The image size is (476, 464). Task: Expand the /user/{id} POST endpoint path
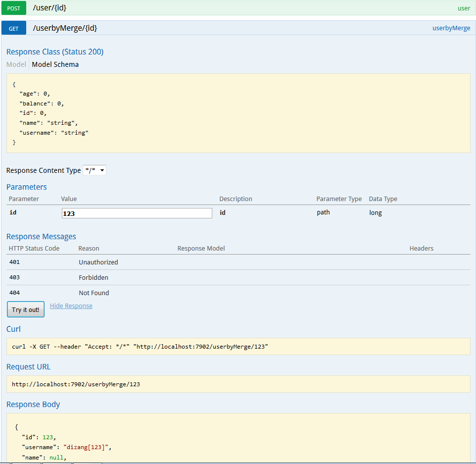click(49, 8)
